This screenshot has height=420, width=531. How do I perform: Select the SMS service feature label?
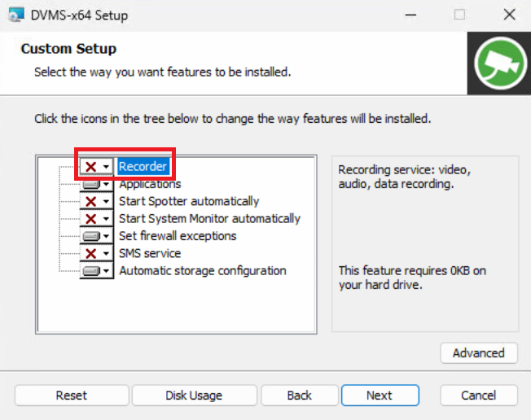(x=150, y=253)
